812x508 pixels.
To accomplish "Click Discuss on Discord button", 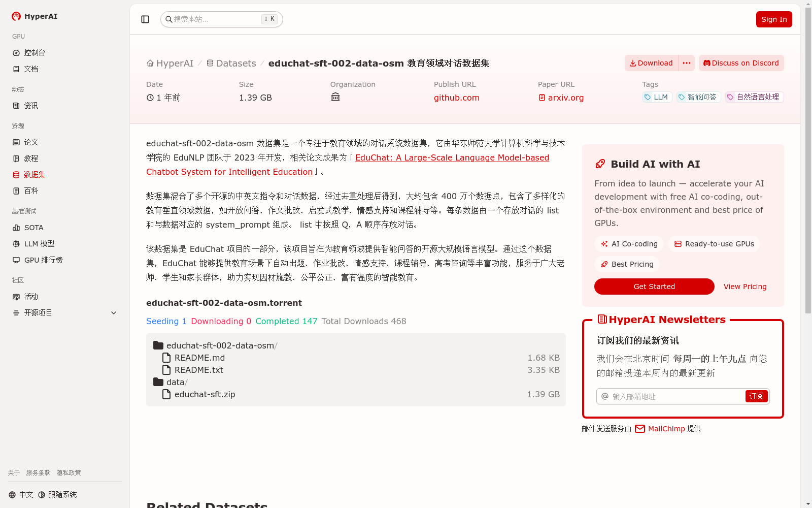I will [x=741, y=63].
